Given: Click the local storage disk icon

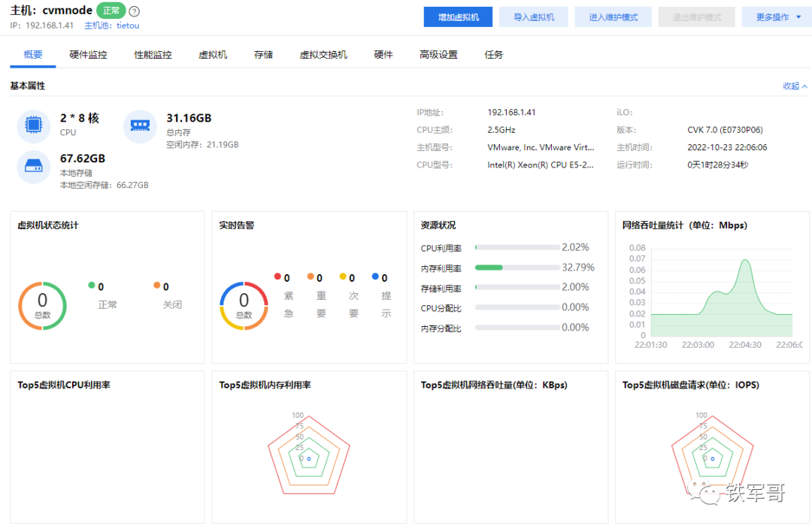Looking at the screenshot, I should click(33, 167).
